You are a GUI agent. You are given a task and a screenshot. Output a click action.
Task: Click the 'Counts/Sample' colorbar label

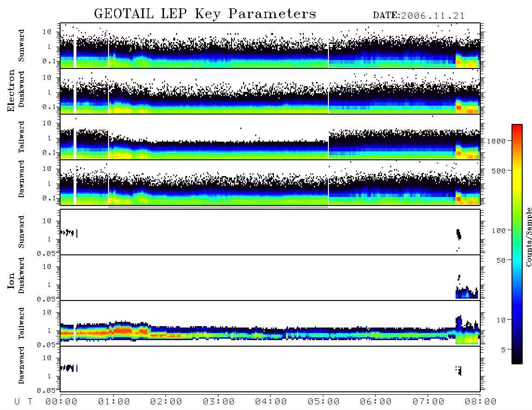528,237
